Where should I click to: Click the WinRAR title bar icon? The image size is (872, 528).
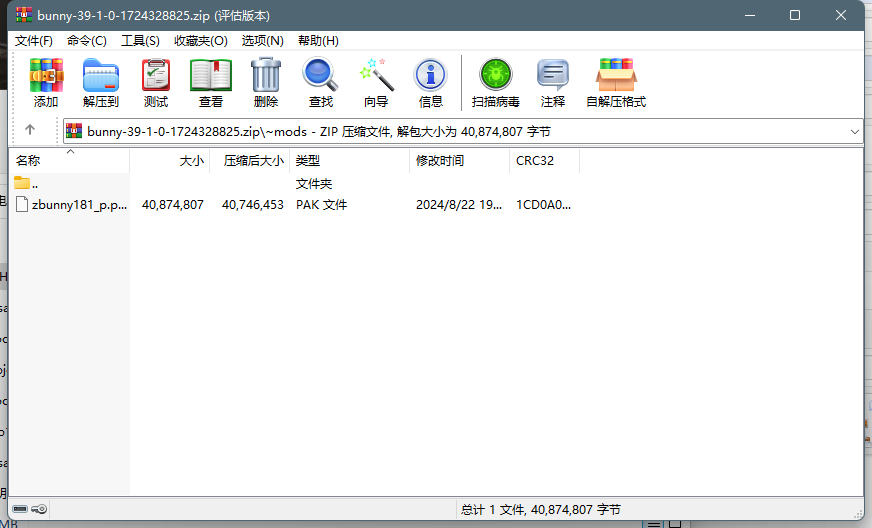pyautogui.click(x=24, y=15)
